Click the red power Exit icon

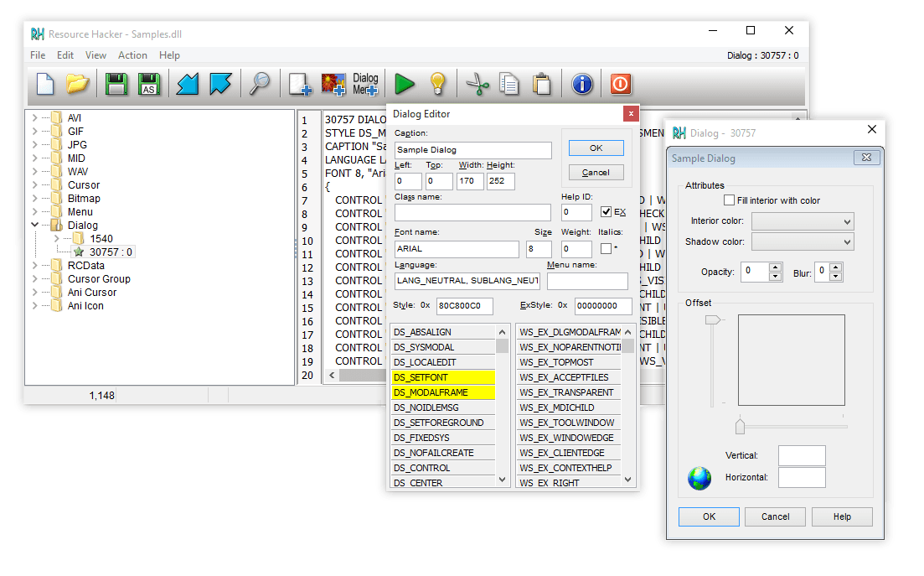(x=621, y=85)
